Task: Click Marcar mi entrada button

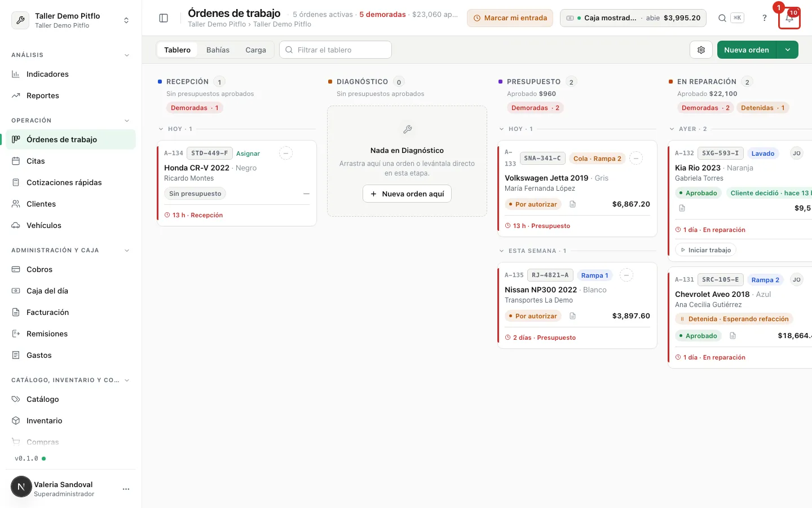Action: coord(510,18)
